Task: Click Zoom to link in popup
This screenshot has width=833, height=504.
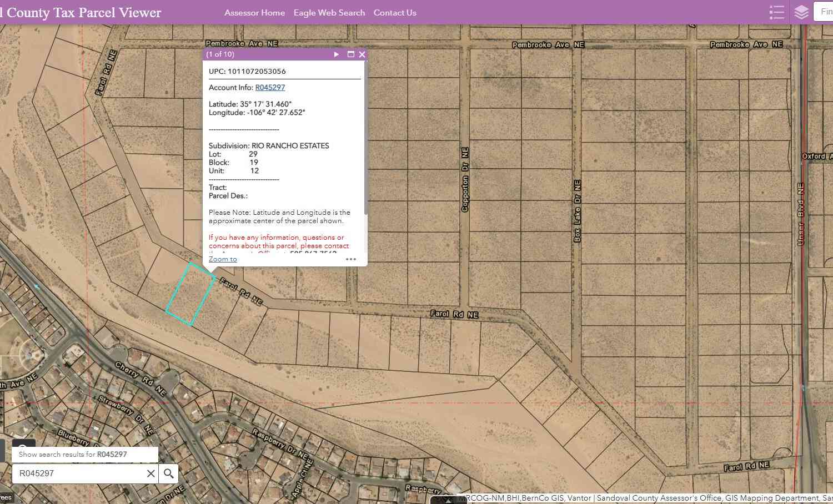Action: (x=223, y=259)
